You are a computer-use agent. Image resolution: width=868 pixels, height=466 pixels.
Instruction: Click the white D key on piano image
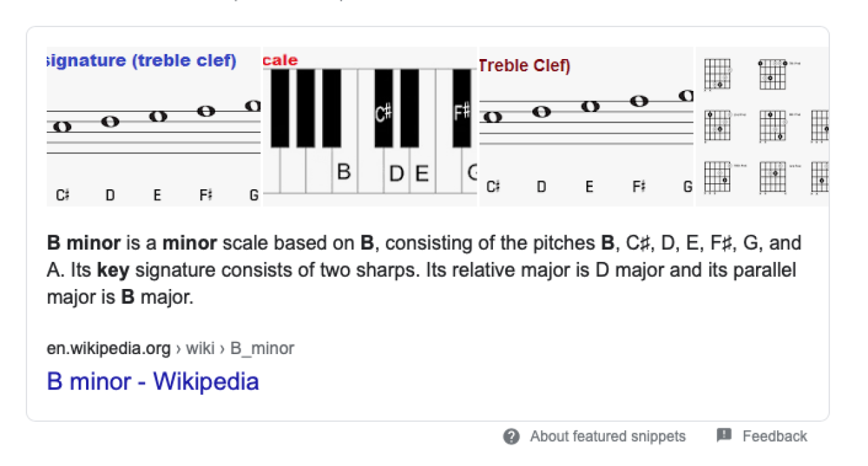pos(397,174)
